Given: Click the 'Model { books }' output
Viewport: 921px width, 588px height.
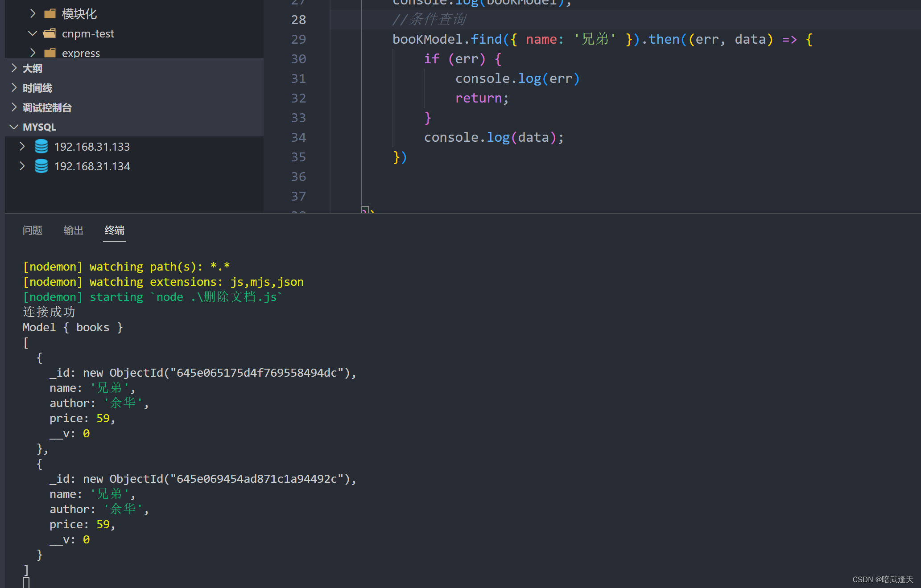Looking at the screenshot, I should coord(73,327).
